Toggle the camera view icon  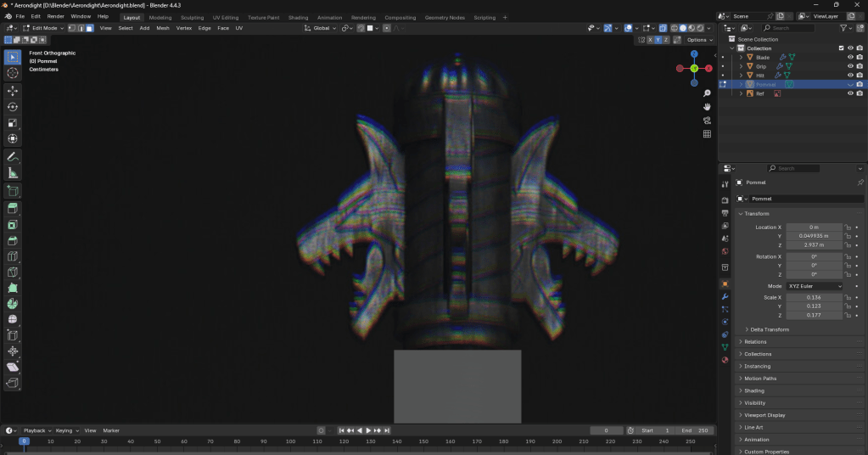pos(707,121)
